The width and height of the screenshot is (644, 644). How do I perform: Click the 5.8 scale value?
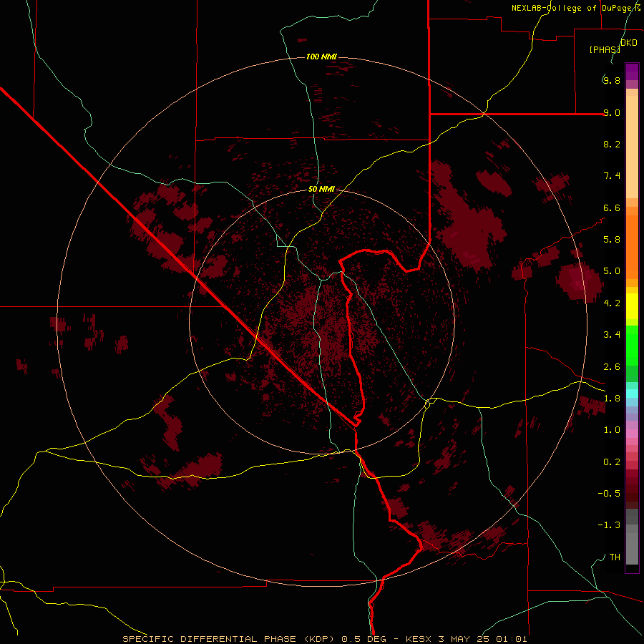(612, 239)
